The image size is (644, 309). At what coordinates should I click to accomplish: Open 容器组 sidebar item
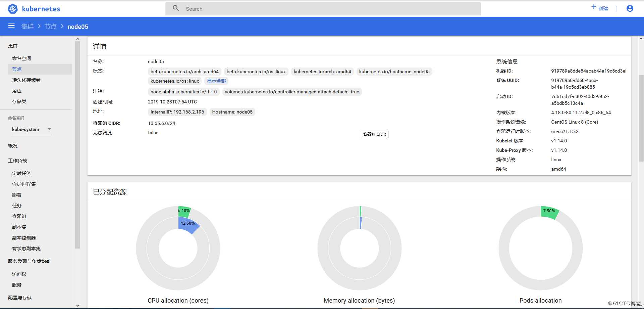[x=19, y=216]
